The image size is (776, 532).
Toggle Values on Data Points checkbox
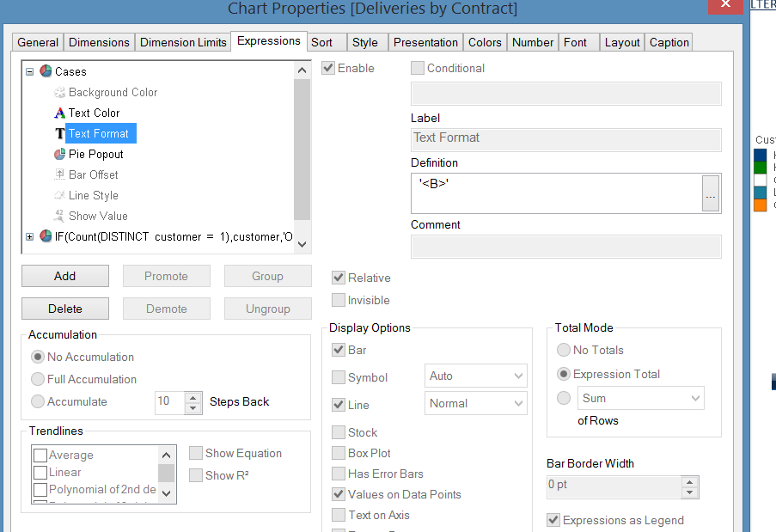(339, 494)
